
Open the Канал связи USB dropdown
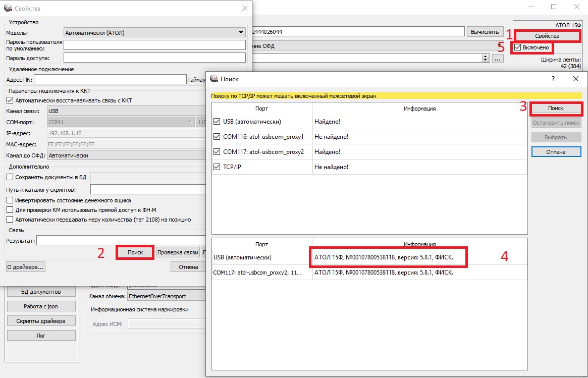pyautogui.click(x=126, y=111)
